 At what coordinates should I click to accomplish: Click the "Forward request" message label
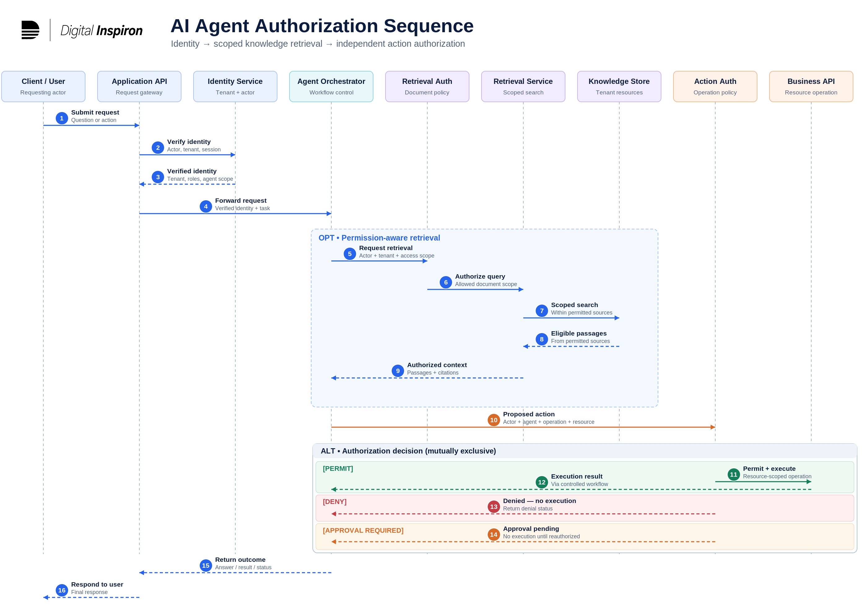tap(241, 201)
